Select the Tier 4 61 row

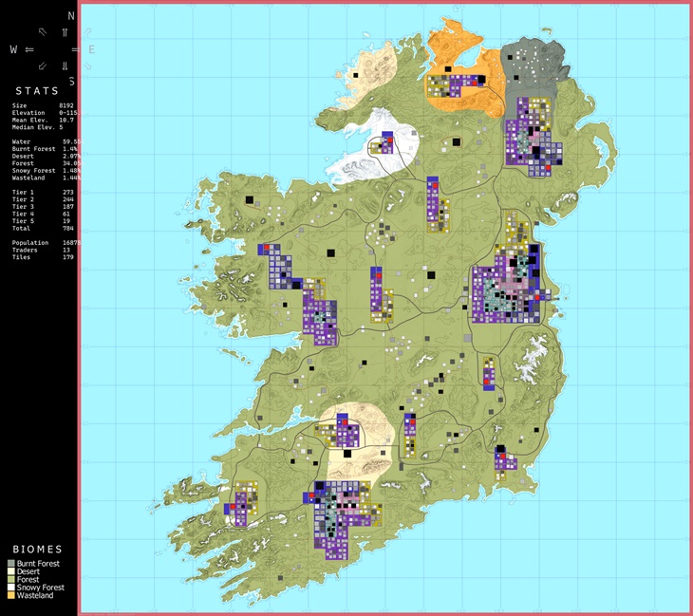pyautogui.click(x=41, y=214)
